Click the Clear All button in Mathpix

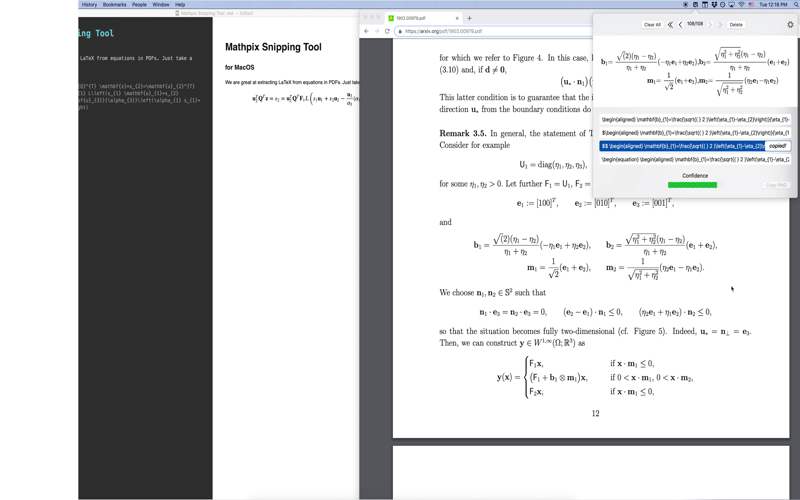(652, 24)
